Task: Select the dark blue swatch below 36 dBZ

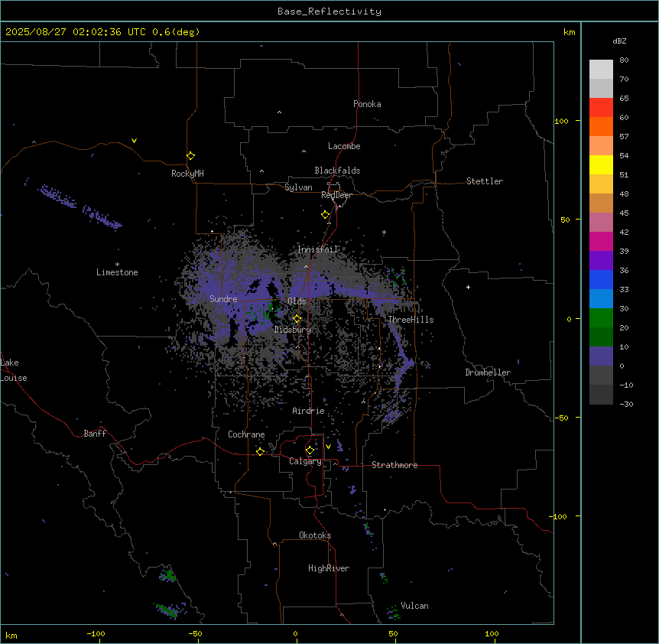Action: tap(601, 279)
